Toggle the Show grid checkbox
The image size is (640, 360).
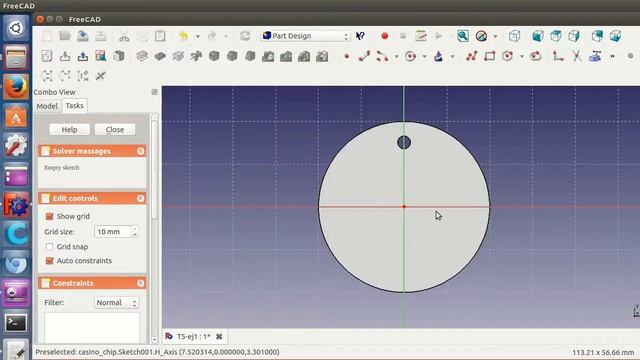50,216
